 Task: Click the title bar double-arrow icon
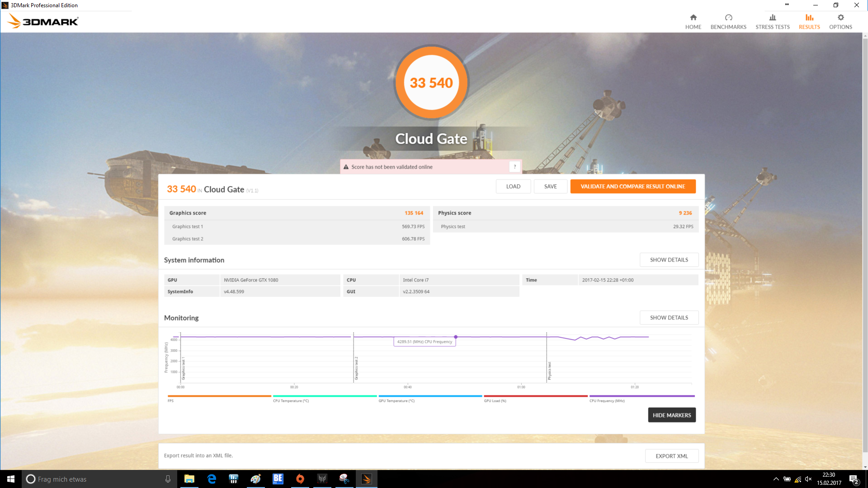[787, 5]
